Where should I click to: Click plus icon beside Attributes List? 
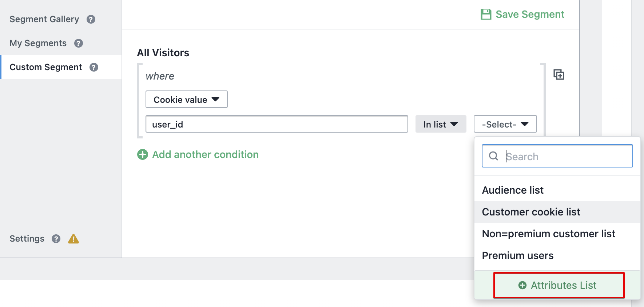522,285
